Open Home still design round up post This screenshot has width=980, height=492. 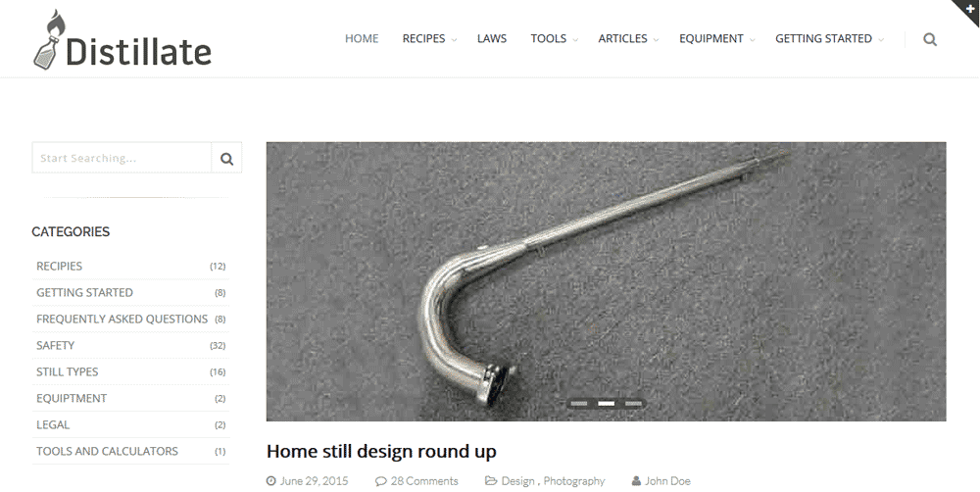click(381, 452)
